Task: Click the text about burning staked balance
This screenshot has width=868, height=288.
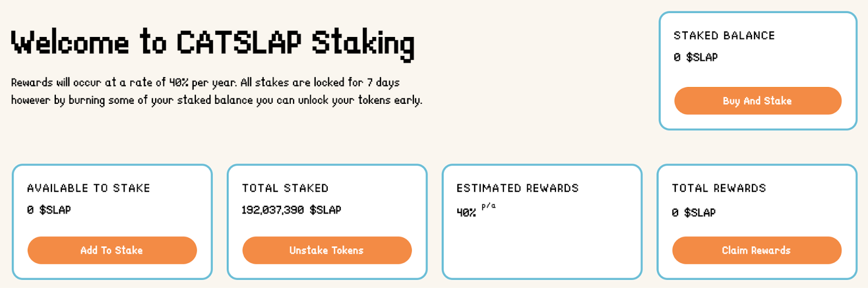Action: coord(216,100)
